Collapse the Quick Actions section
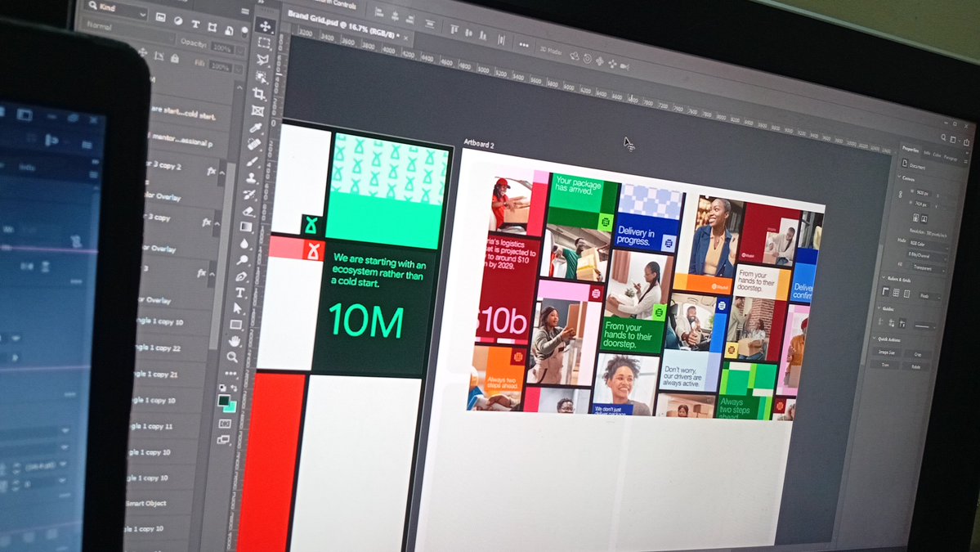The image size is (980, 552). (875, 338)
